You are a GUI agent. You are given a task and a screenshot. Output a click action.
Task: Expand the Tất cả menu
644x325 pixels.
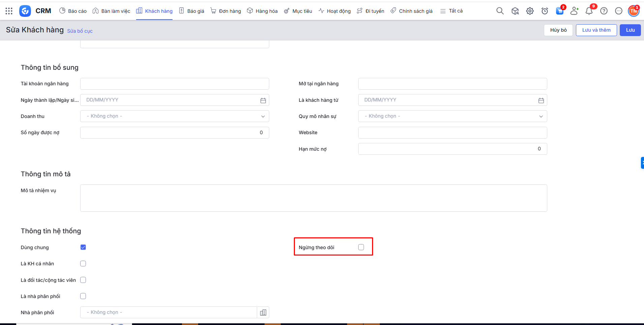click(x=452, y=11)
